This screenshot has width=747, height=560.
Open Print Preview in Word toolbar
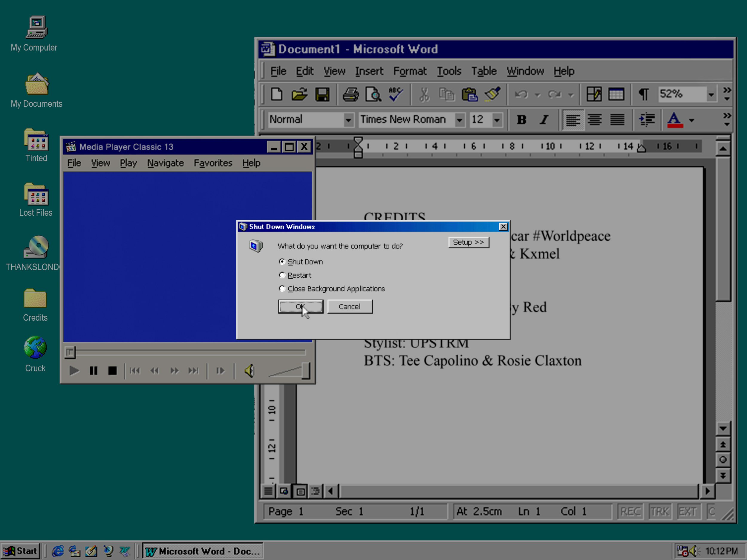click(373, 94)
